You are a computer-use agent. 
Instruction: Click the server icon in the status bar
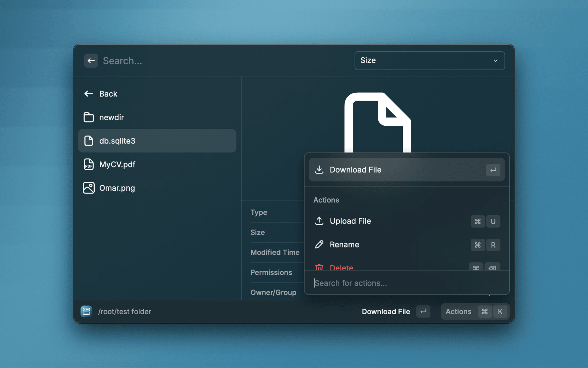[86, 311]
